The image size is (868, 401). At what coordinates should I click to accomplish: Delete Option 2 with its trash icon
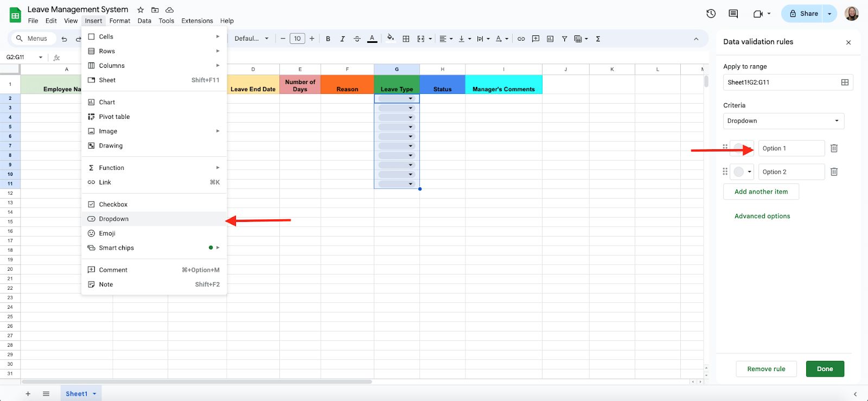(834, 171)
